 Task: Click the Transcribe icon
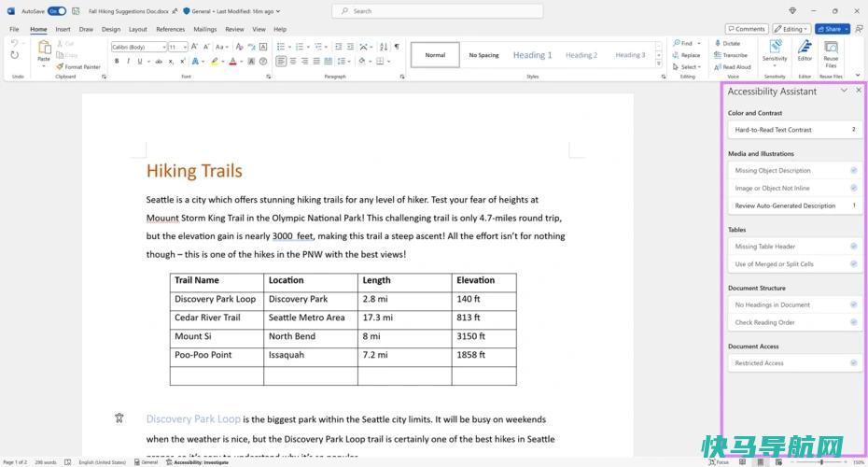tap(731, 55)
